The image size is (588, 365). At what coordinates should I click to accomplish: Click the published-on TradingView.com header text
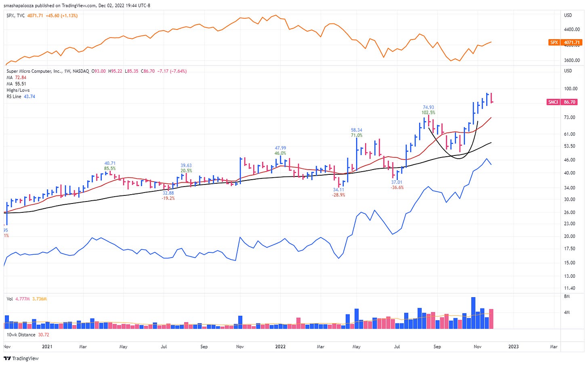pyautogui.click(x=77, y=6)
